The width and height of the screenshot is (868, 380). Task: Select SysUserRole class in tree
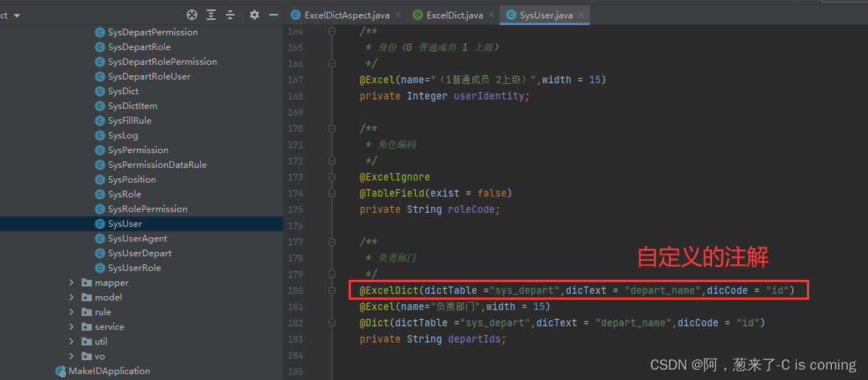click(135, 267)
